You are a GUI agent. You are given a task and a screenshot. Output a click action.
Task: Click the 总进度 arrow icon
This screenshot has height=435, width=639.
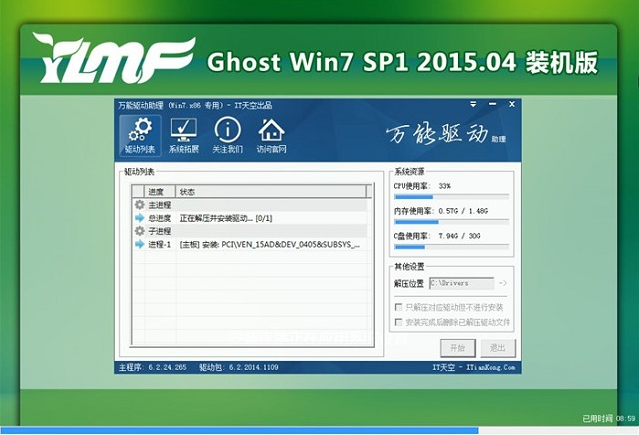pos(139,218)
